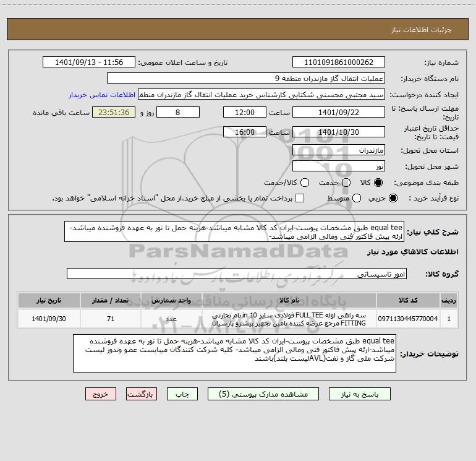The height and width of the screenshot is (461, 476).
Task: Click the unit cell عدد
Action: pos(171,319)
